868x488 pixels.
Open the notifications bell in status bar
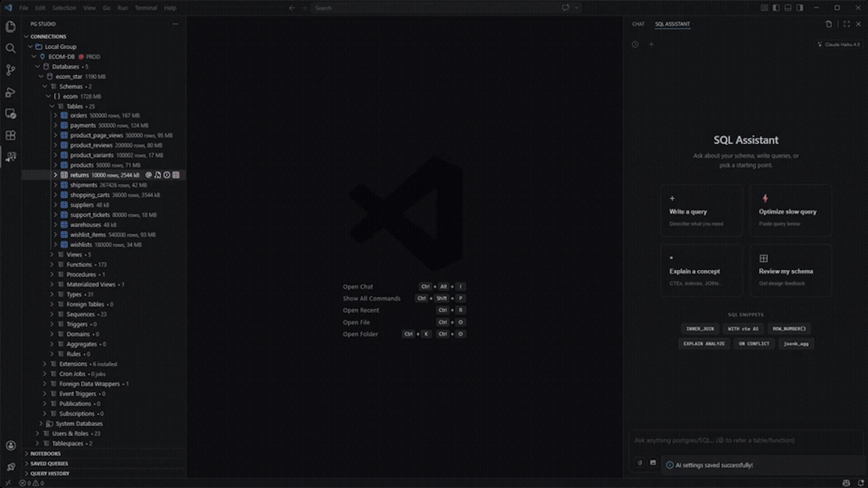861,483
